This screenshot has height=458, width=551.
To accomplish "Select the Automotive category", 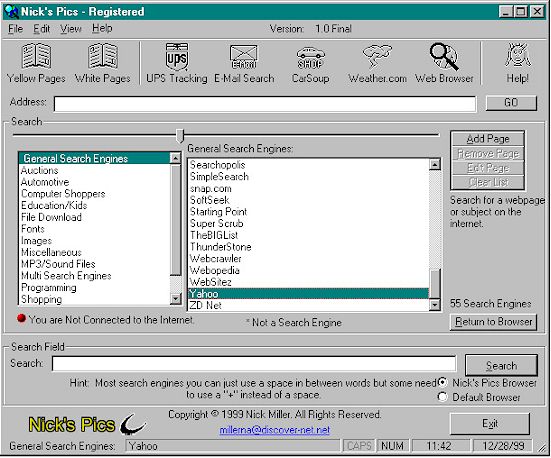I will (94, 182).
